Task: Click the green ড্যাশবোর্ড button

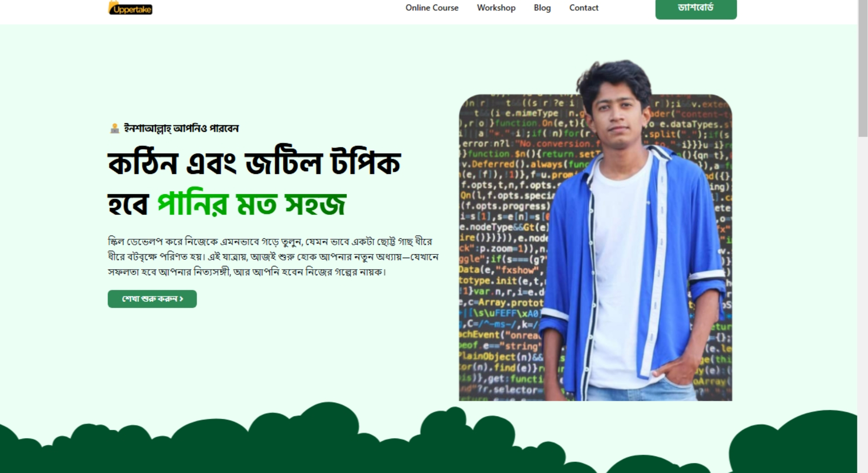Action: click(x=696, y=8)
